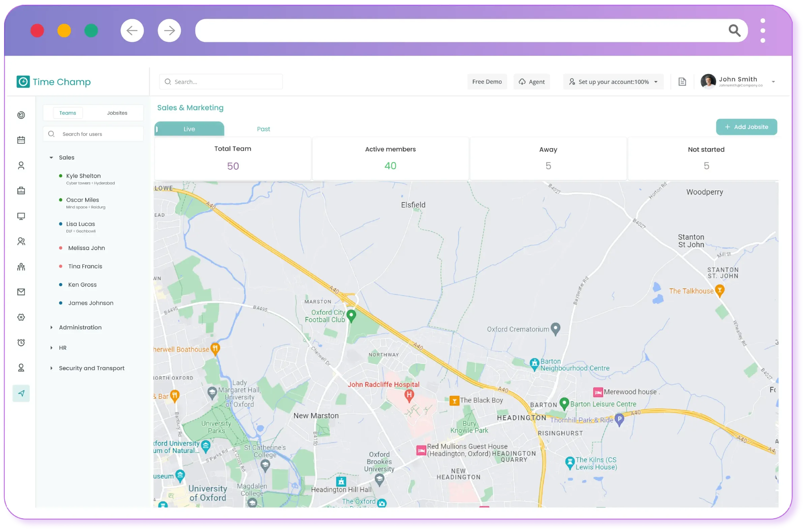Open the calendar icon in sidebar
This screenshot has height=532, width=806.
pos(21,140)
